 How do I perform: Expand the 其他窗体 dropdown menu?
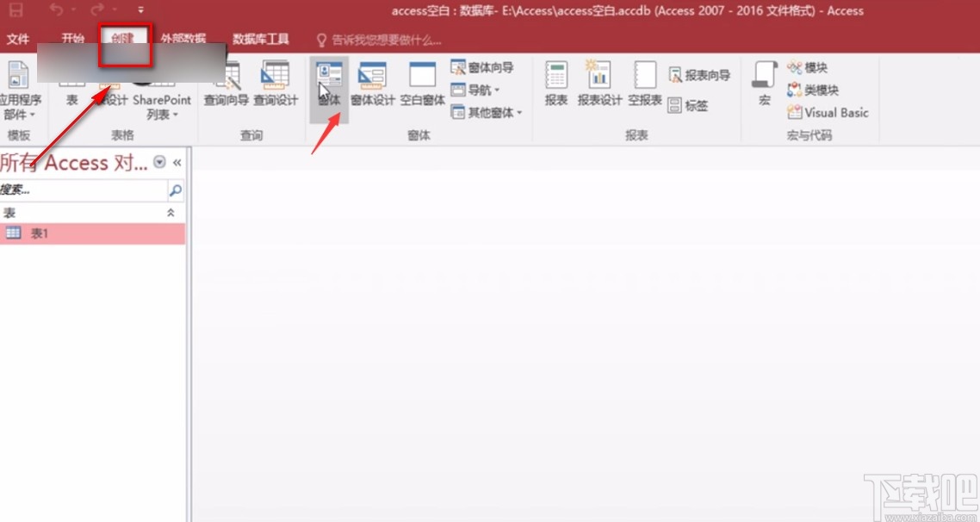(487, 112)
